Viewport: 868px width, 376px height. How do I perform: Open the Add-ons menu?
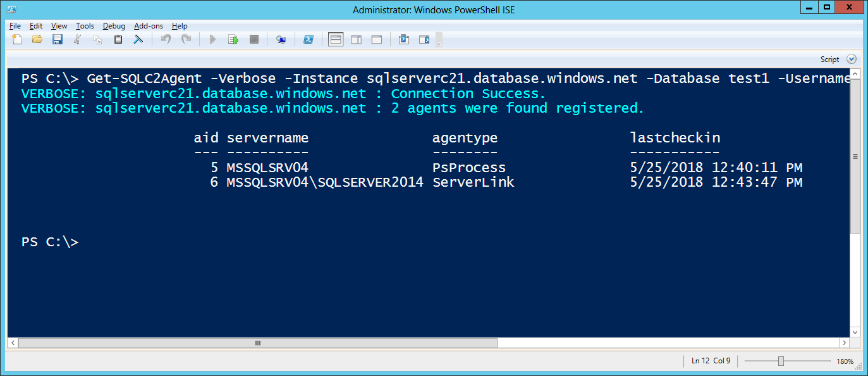[149, 26]
